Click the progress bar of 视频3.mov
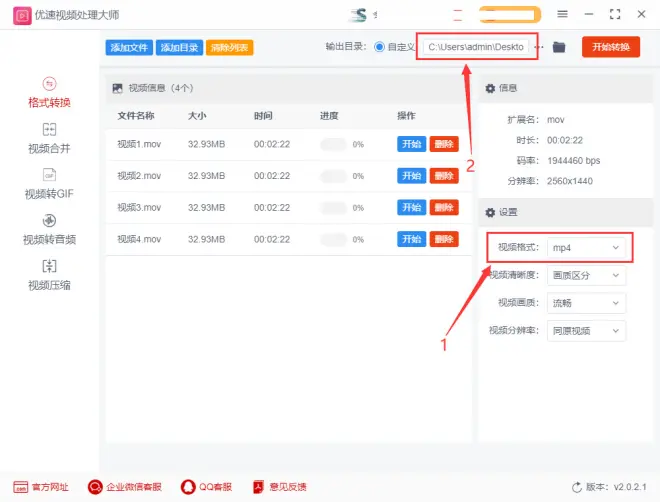The width and height of the screenshot is (660, 502). 333,207
